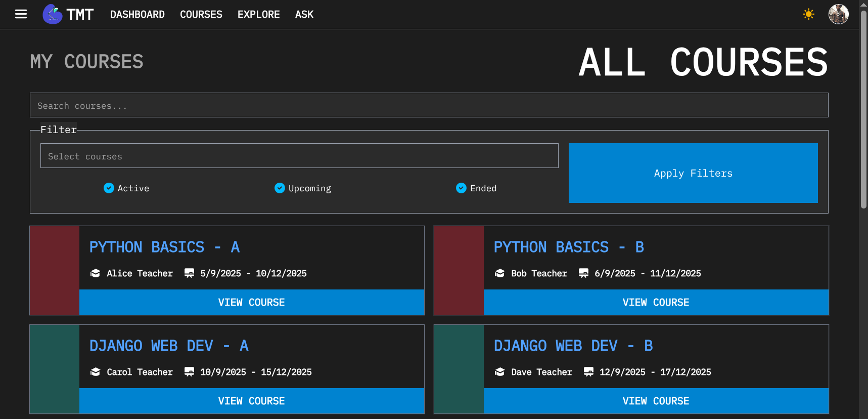Focus the Search courses input field
This screenshot has height=419, width=868.
(429, 105)
